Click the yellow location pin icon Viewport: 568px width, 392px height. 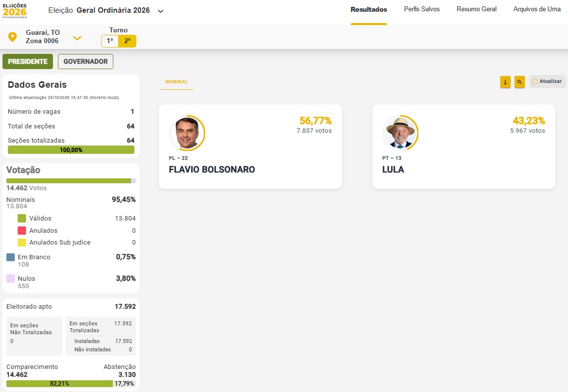12,37
